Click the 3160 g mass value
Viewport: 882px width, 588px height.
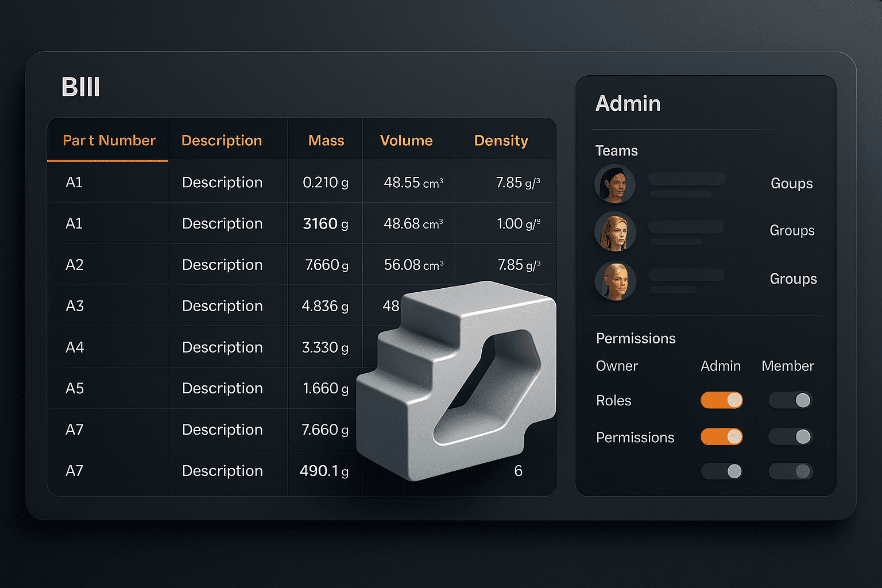pos(326,223)
